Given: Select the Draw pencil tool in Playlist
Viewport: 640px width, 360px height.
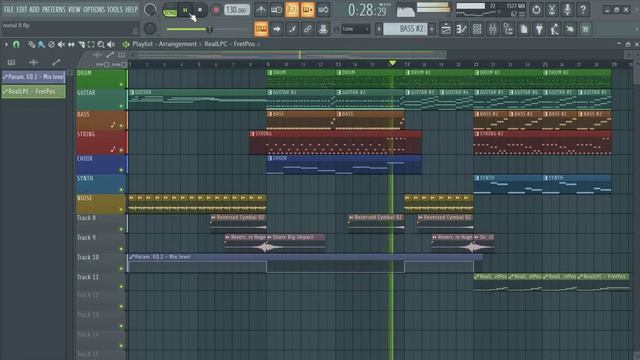Looking at the screenshot, I should pos(31,44).
